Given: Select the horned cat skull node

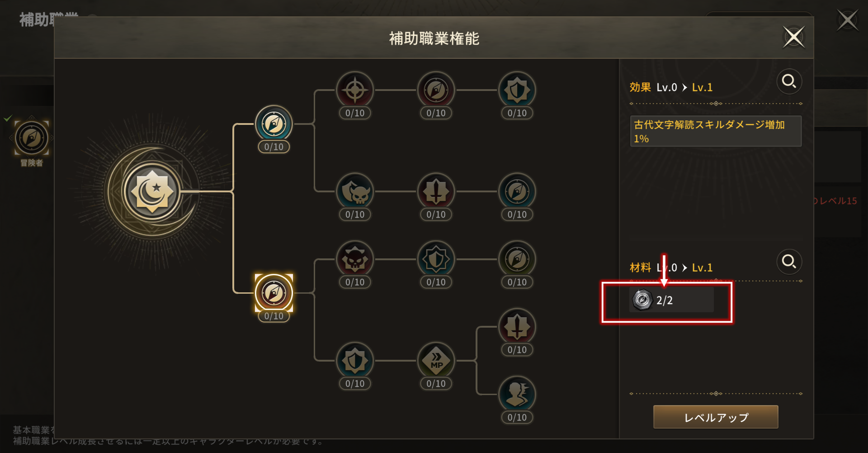Looking at the screenshot, I should click(355, 191).
